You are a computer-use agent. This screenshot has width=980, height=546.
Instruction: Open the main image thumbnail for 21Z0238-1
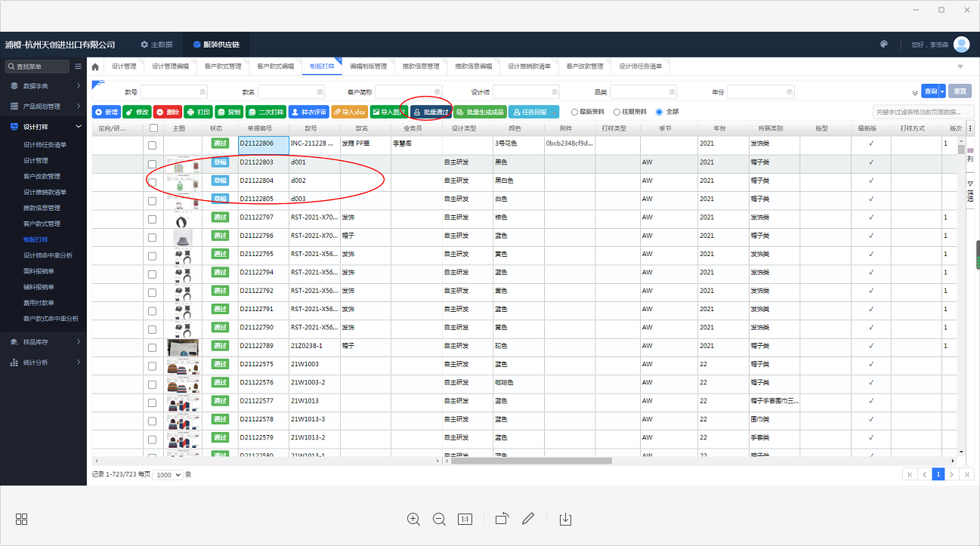[183, 346]
